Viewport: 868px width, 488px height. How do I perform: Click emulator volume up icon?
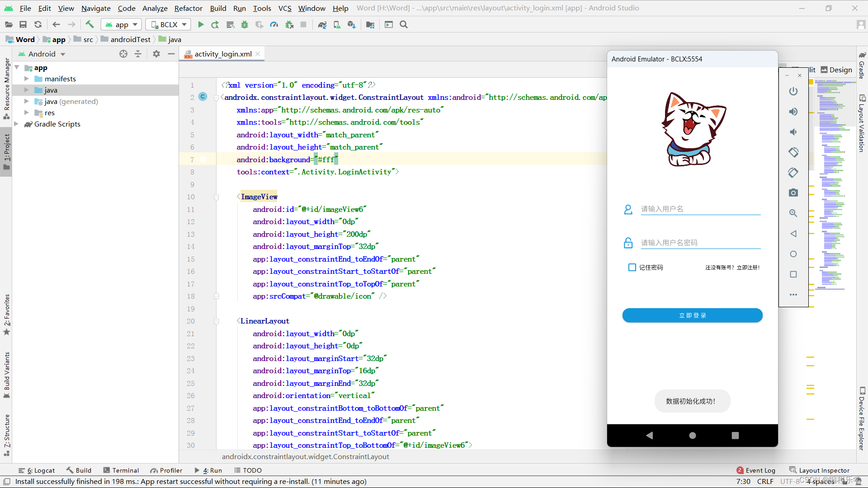(793, 112)
